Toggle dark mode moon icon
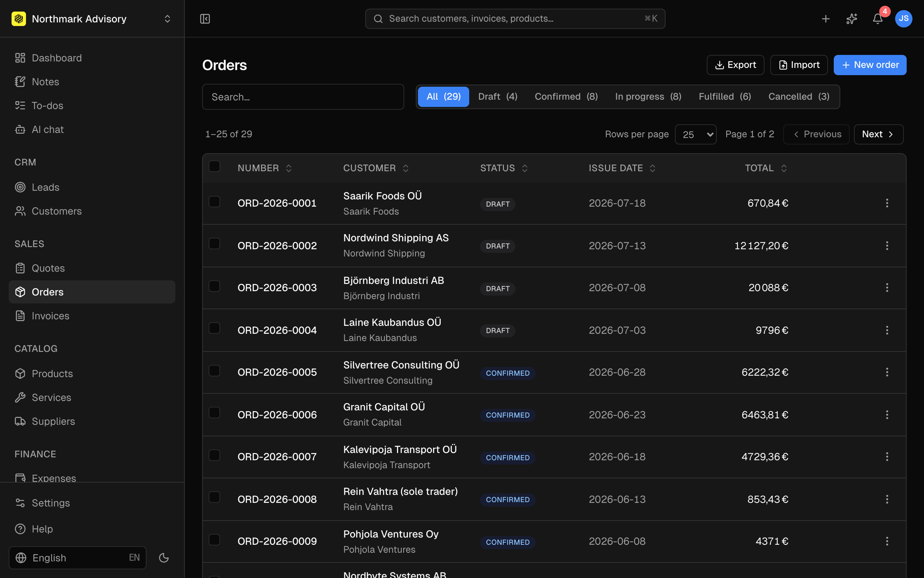The height and width of the screenshot is (578, 924). [164, 558]
